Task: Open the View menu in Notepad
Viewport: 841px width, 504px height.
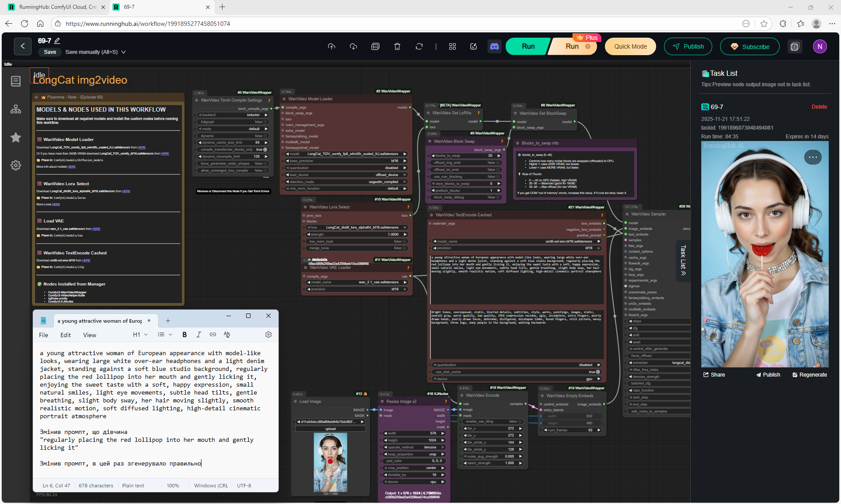Action: click(x=89, y=335)
